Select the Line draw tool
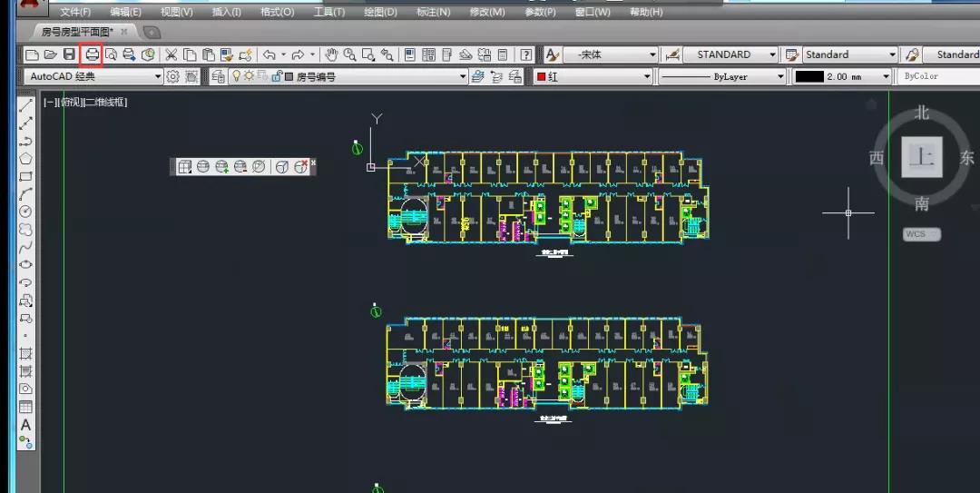The width and height of the screenshot is (980, 493). (x=26, y=105)
